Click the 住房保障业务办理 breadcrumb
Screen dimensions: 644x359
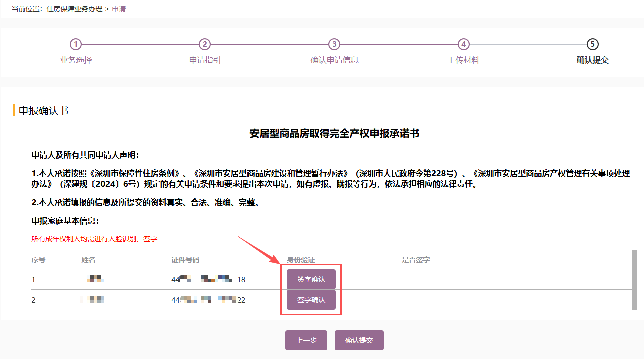74,9
